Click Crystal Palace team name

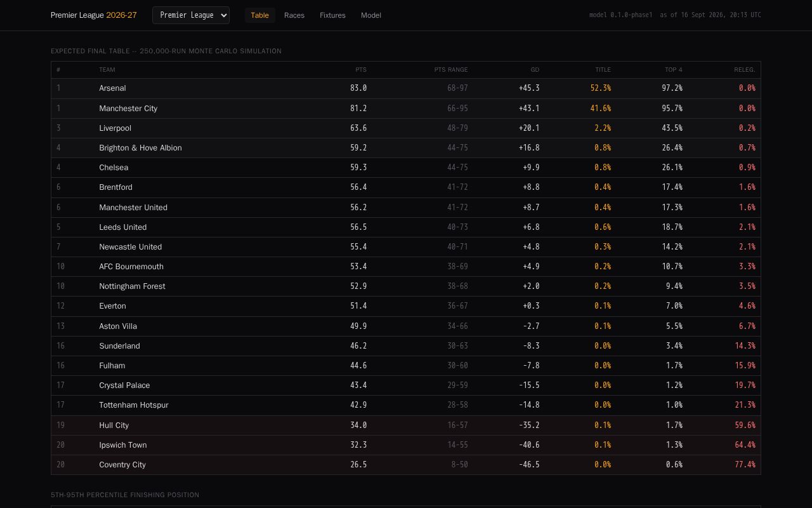click(x=124, y=385)
